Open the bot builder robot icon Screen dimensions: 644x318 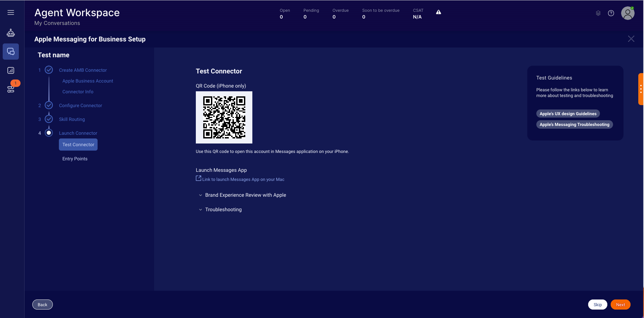(x=11, y=33)
